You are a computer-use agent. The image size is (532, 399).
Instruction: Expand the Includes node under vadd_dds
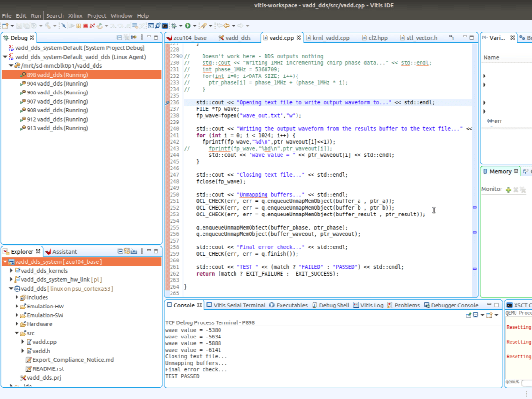[x=16, y=297]
